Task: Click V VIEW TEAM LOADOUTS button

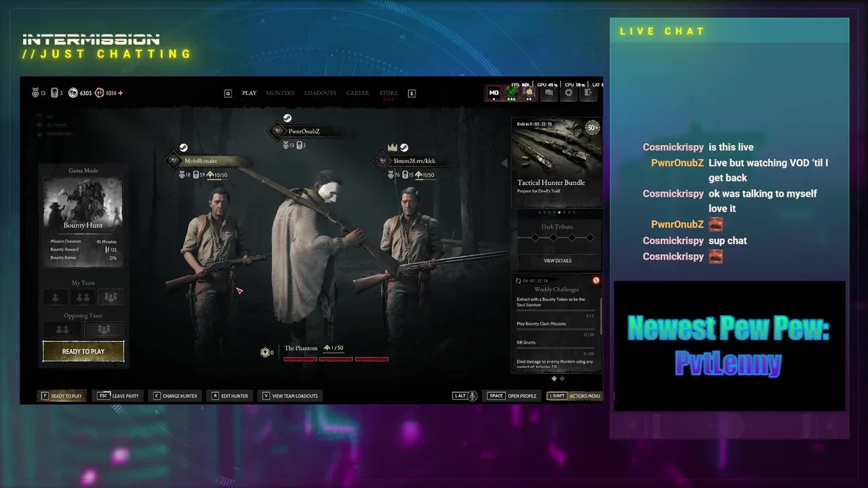Action: point(290,396)
